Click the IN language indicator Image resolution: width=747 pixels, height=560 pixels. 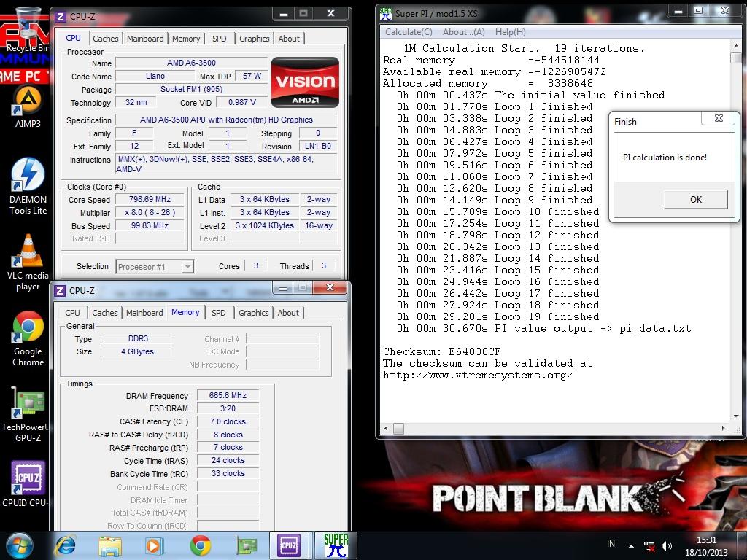(x=611, y=544)
